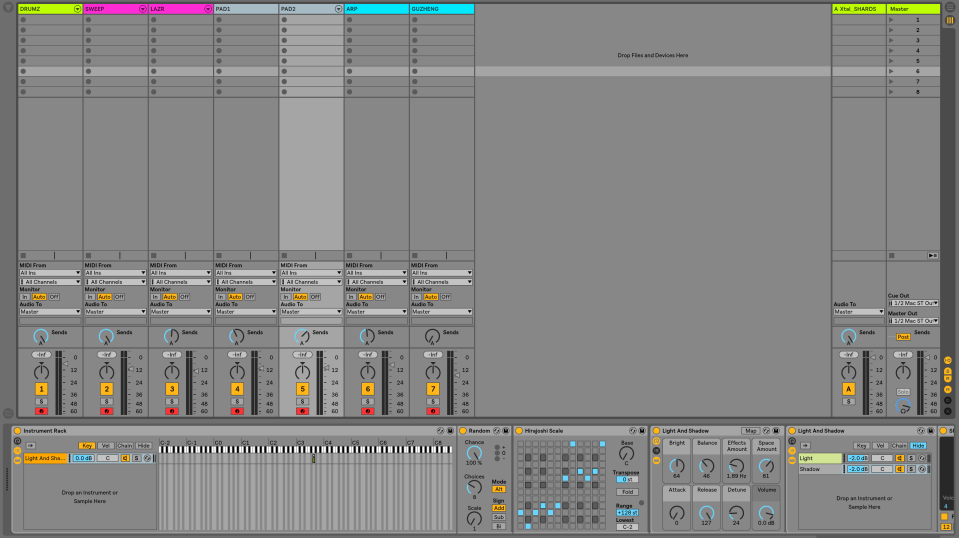Screen dimensions: 959x538
Task: Enable the Fold button in Hirajoshi Scale
Action: [627, 492]
